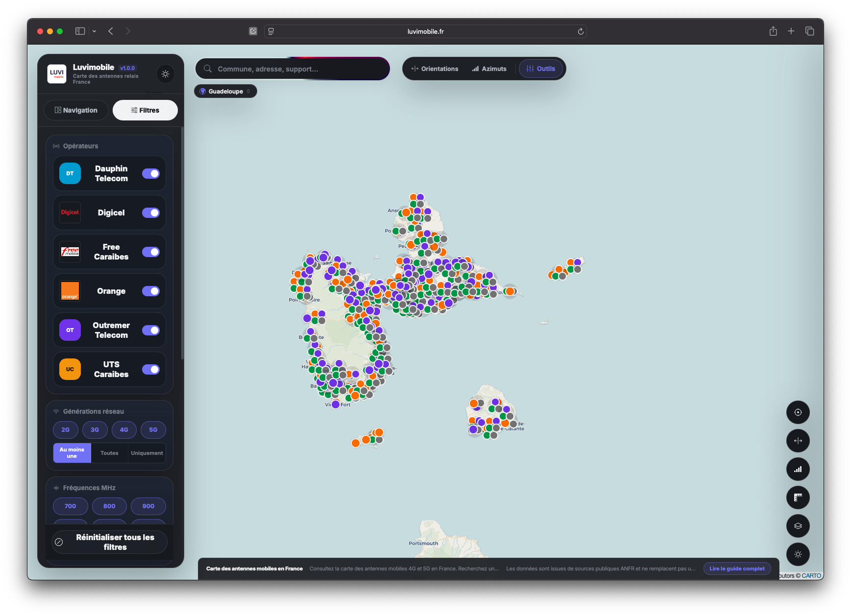This screenshot has height=616, width=851.
Task: Select the 700 MHz frequency filter
Action: coord(70,506)
